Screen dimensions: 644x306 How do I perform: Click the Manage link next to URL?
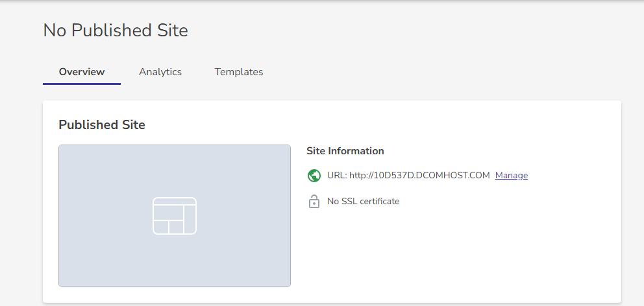(x=512, y=175)
